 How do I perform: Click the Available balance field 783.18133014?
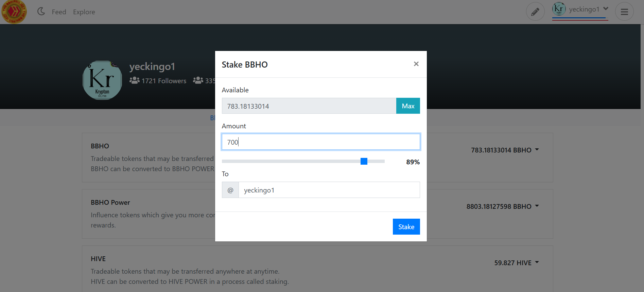click(x=309, y=106)
